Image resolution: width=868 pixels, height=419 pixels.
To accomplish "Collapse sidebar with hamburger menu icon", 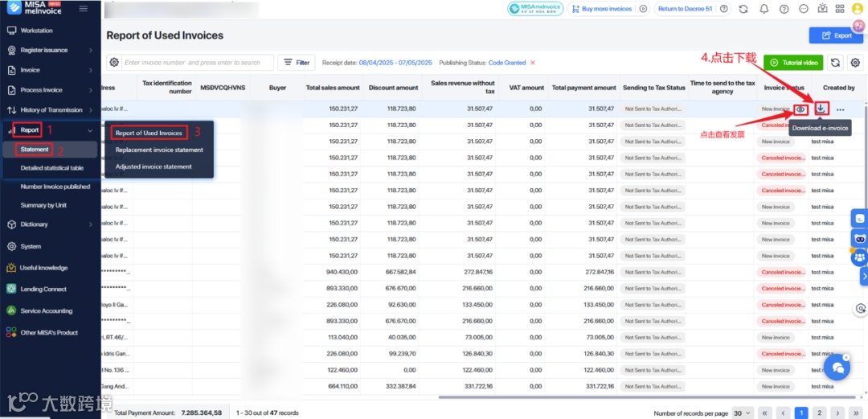I will 84,8.
